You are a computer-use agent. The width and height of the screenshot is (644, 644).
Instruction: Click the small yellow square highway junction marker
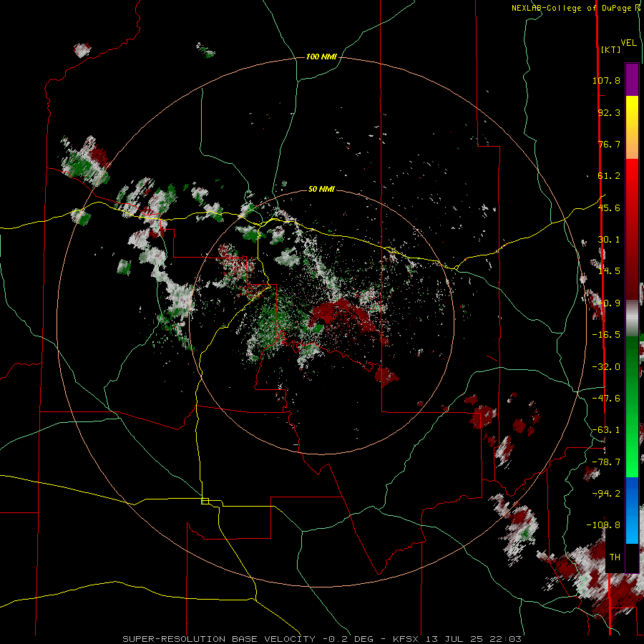205,501
